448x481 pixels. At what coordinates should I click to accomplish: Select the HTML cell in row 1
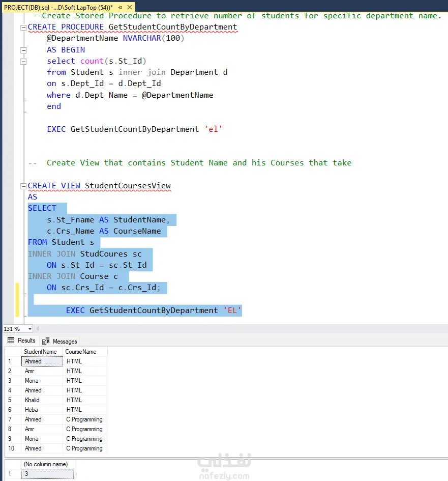point(85,361)
